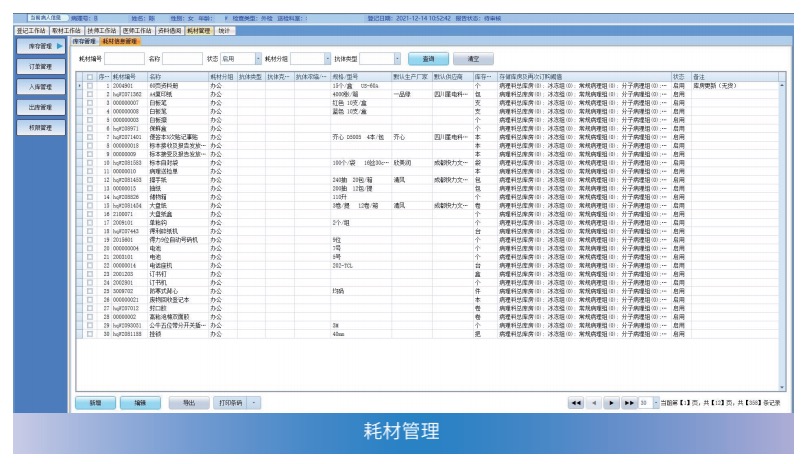Open the 耗材分组 filter dropdown
807x464 pixels.
[x=327, y=59]
